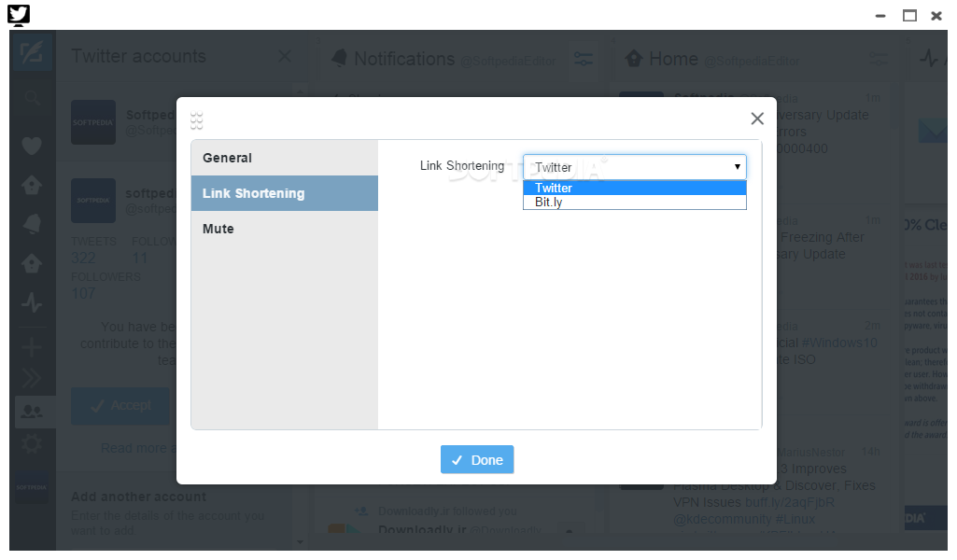
Task: Open the activity pulse sidebar icon
Action: pos(32,302)
